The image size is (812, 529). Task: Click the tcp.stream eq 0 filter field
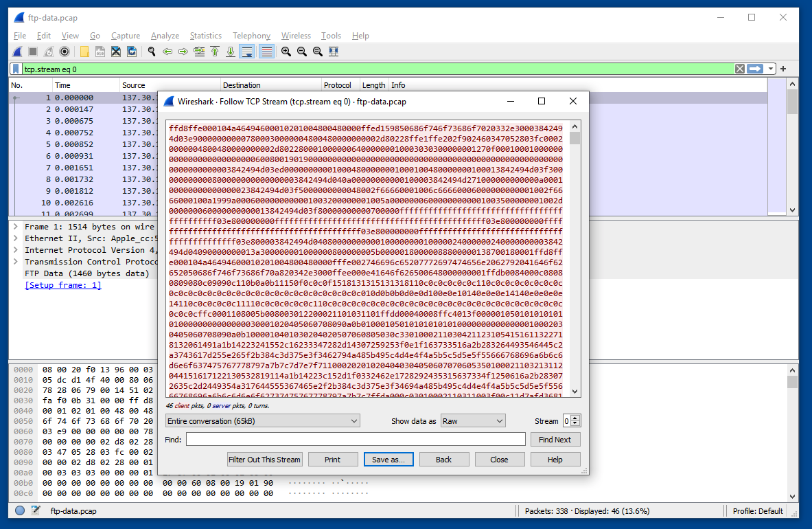[x=378, y=69]
